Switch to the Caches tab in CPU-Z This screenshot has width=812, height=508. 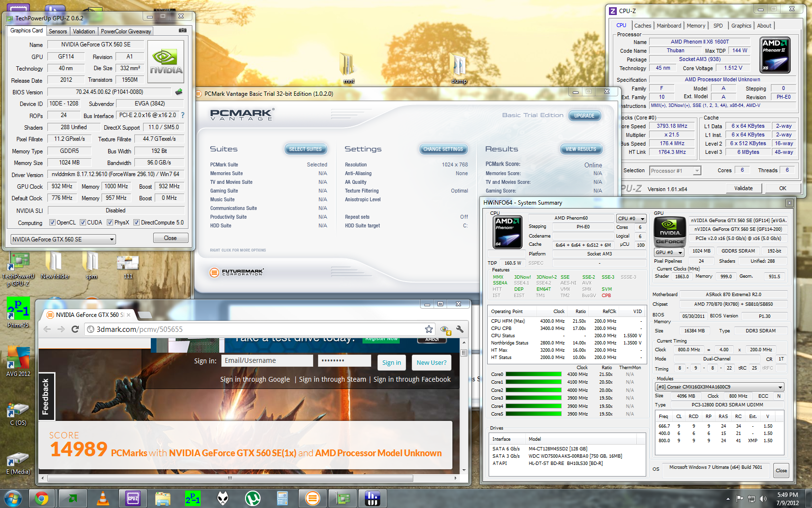click(643, 26)
